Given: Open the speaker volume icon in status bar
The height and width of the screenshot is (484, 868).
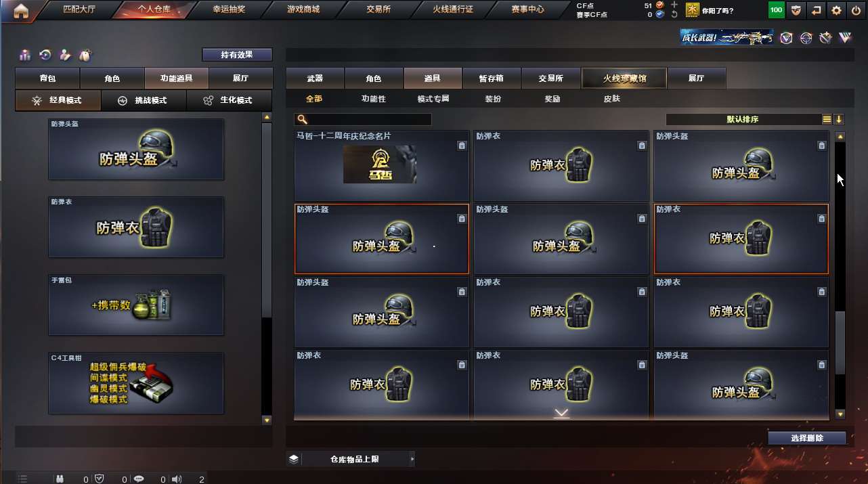Looking at the screenshot, I should (177, 479).
